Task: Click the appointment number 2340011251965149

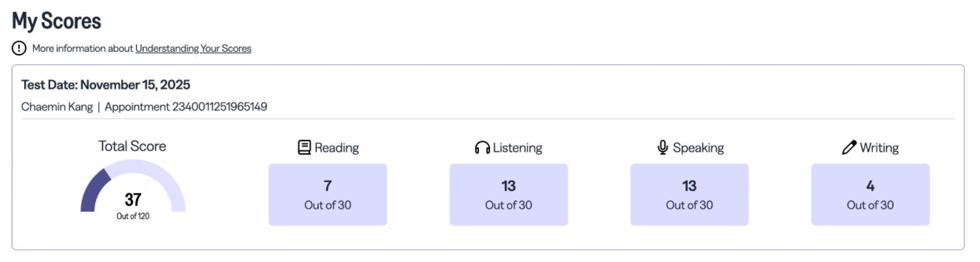Action: click(x=219, y=106)
